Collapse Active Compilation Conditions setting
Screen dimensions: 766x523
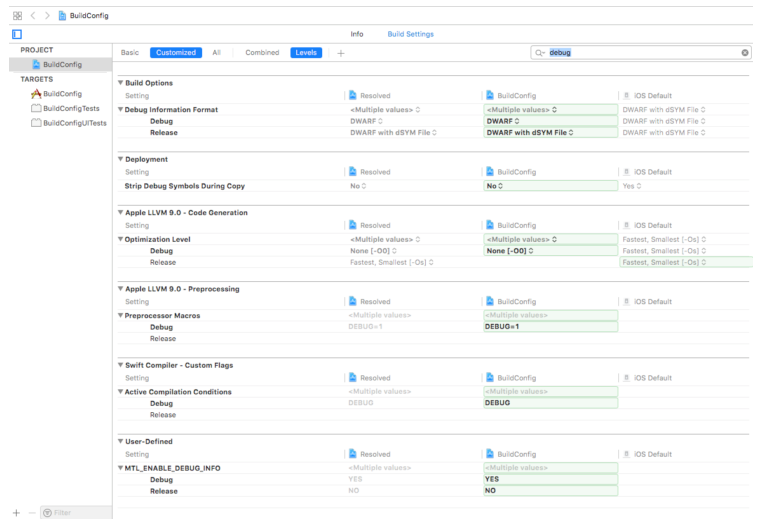tap(120, 392)
